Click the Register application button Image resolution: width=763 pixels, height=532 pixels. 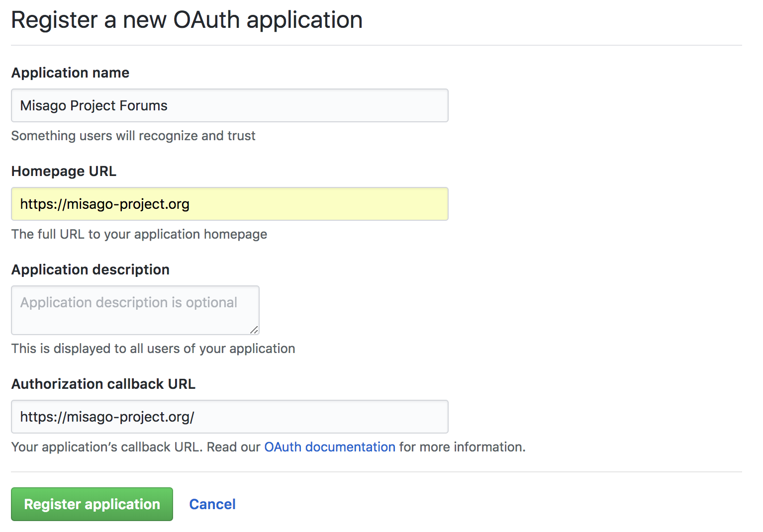(x=92, y=504)
